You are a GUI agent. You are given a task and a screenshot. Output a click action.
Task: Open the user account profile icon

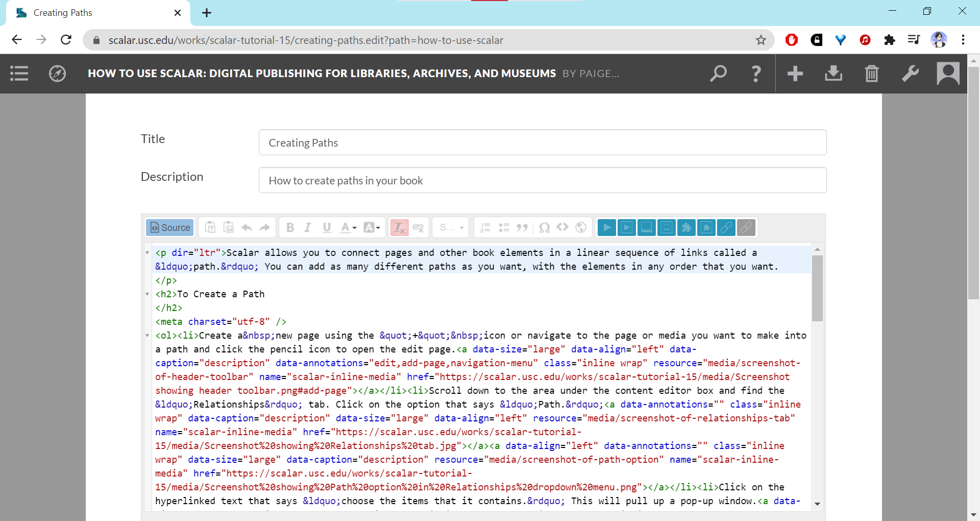948,74
